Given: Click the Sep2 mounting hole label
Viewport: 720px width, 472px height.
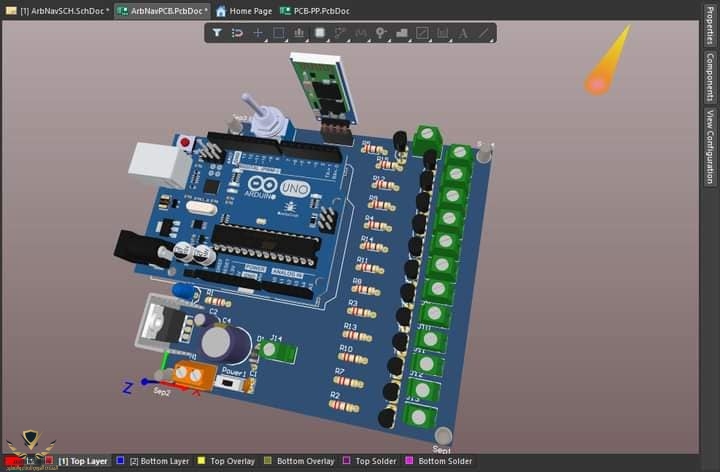Looking at the screenshot, I should coord(162,392).
